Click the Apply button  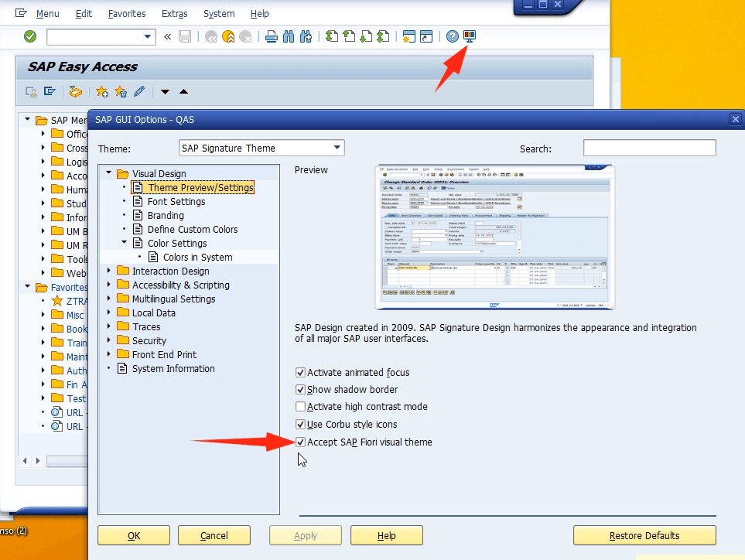click(x=306, y=535)
